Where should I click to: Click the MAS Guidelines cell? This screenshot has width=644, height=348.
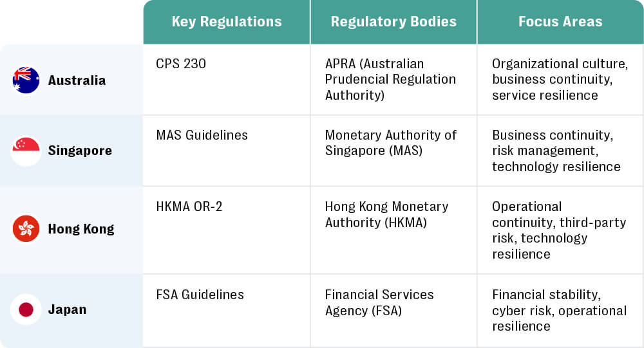click(202, 135)
